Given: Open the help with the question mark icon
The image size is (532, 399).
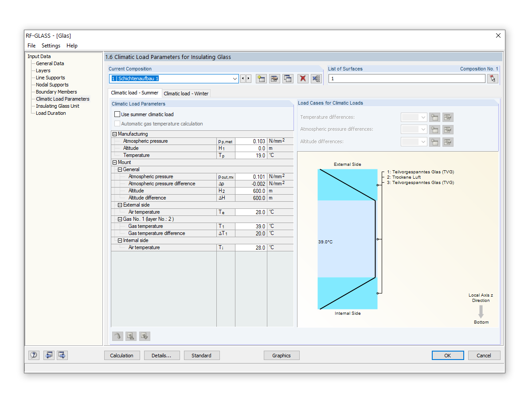Looking at the screenshot, I should 34,355.
